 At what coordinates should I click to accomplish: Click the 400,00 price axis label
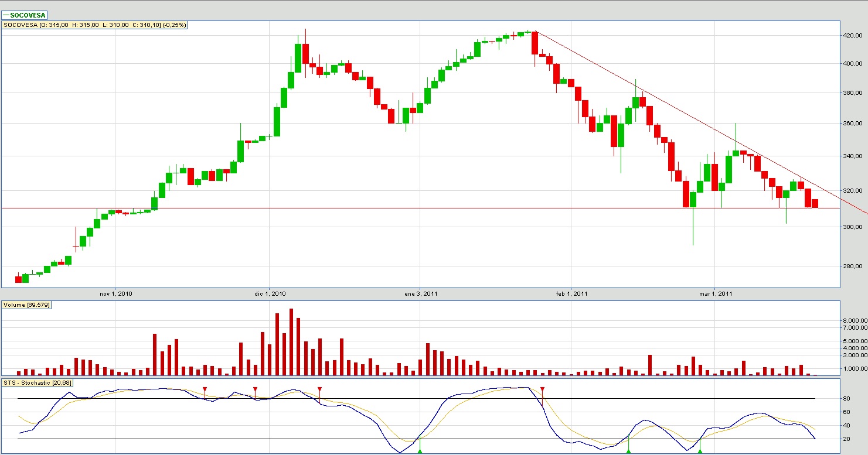point(853,63)
